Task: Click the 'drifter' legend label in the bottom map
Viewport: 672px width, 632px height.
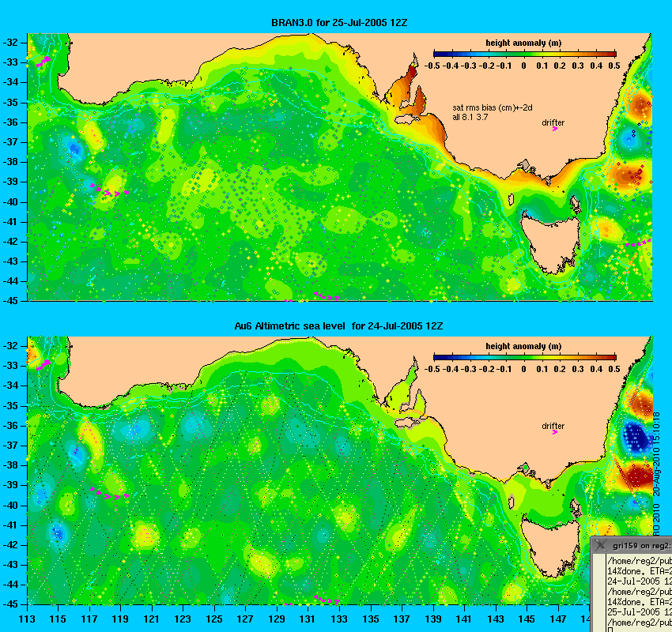Action: click(553, 426)
